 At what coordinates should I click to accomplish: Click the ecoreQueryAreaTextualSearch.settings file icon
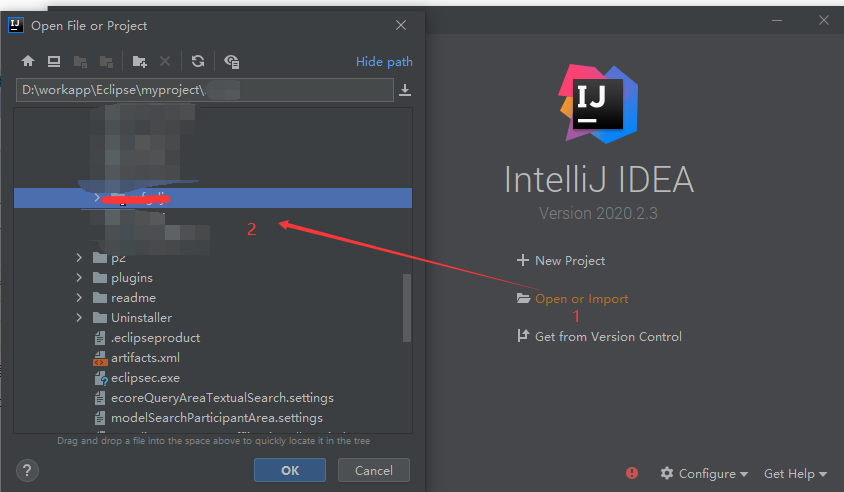100,398
